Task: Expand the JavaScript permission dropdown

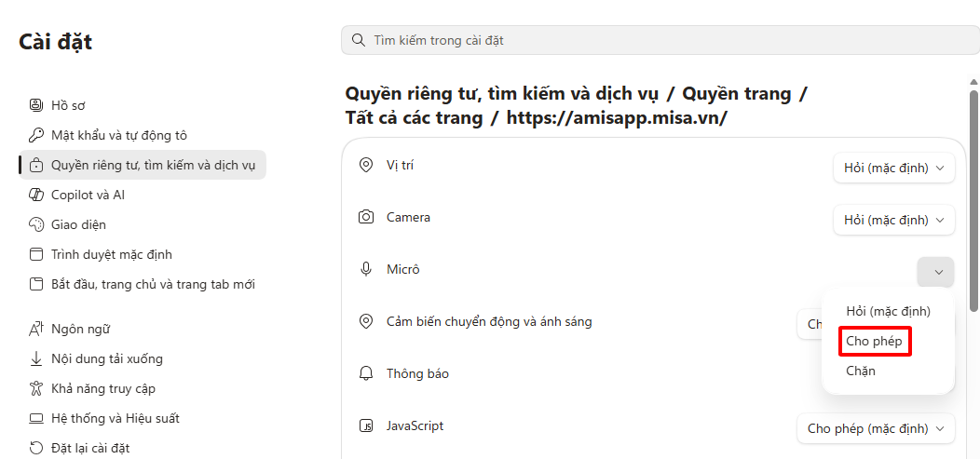Action: click(876, 428)
